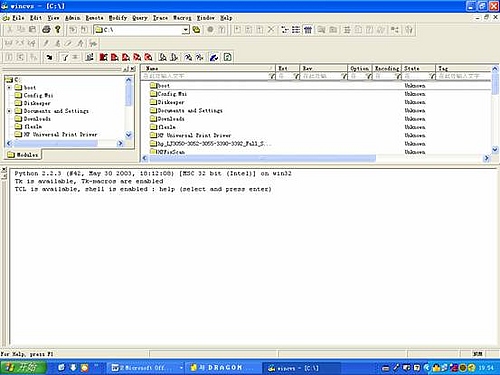Select the two-column list view-mode icon in the top toolbar
This screenshot has height=375, width=500.
pos(296,30)
